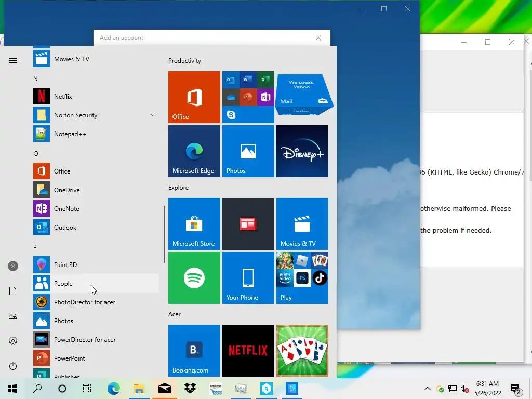Open Dropbox from the taskbar
The height and width of the screenshot is (399, 532).
coord(190,389)
